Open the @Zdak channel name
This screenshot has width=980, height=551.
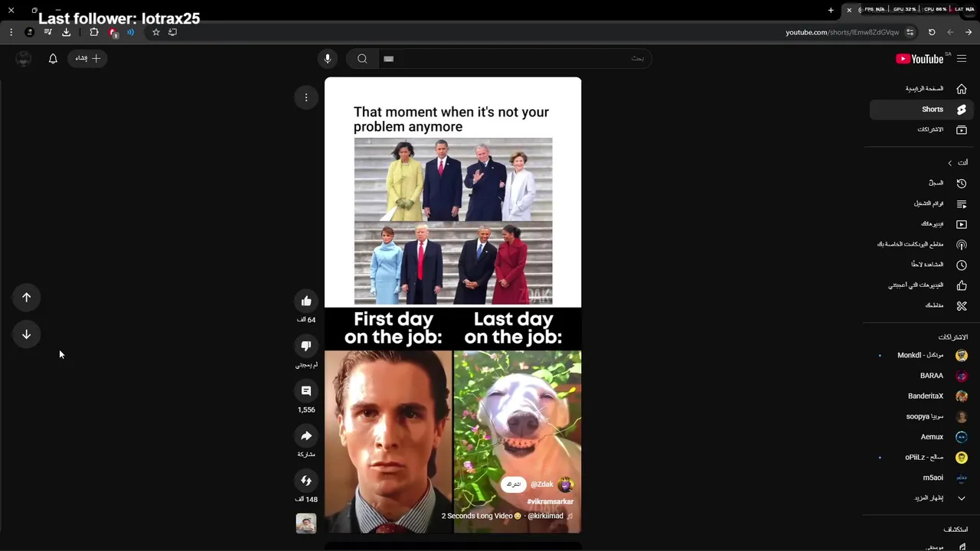pos(542,484)
